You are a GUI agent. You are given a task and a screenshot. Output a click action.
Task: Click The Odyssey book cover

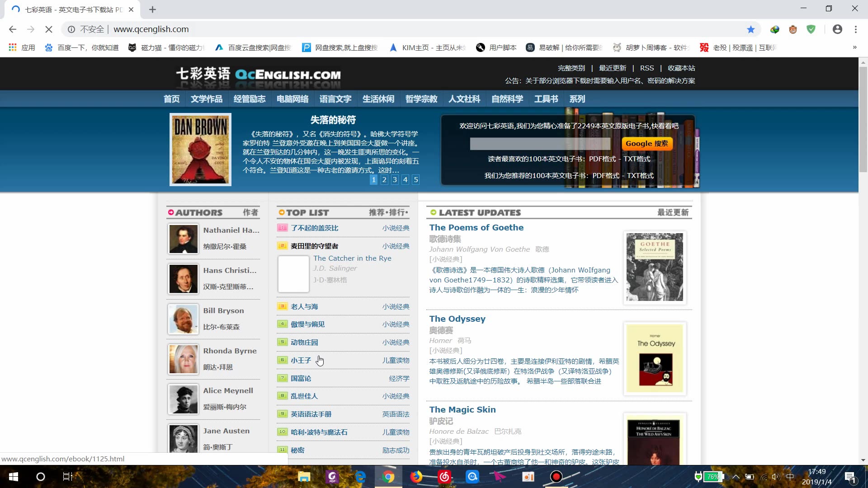coord(655,359)
